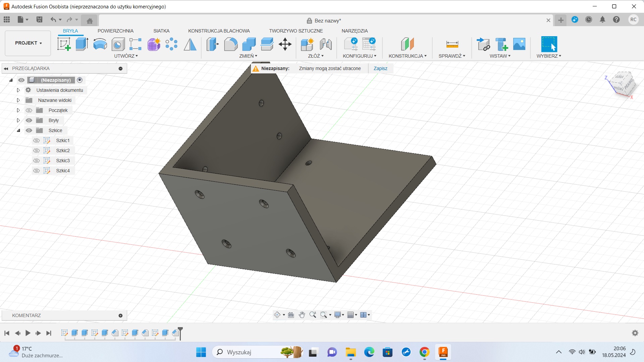This screenshot has height=362, width=644.
Task: Select the Extrude tool in Utwórz
Action: click(x=82, y=44)
